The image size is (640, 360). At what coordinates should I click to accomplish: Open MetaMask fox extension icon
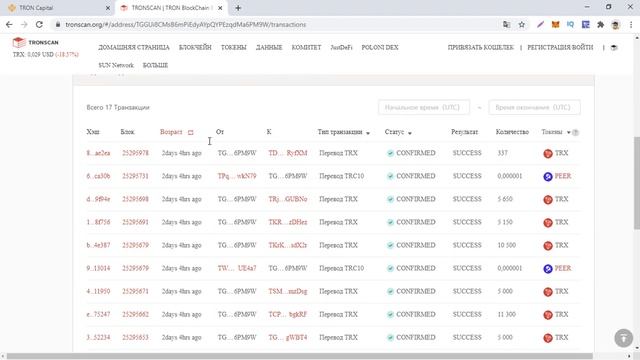[x=556, y=24]
